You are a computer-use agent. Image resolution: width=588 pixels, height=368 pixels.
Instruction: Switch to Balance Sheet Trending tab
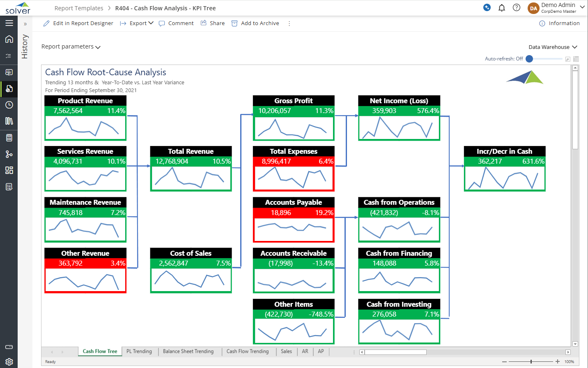pos(188,352)
